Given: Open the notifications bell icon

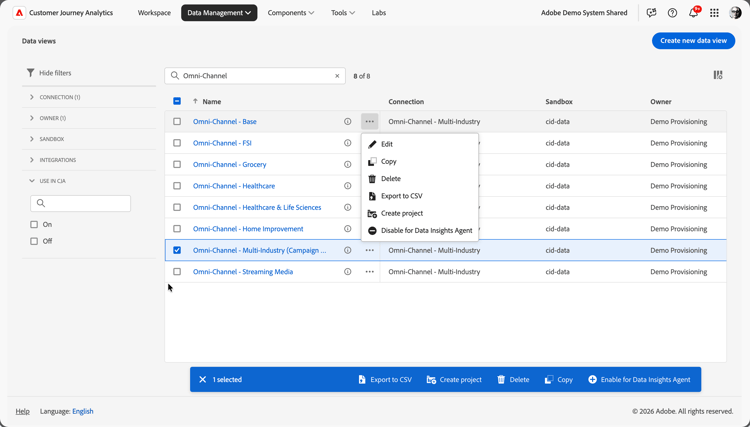Looking at the screenshot, I should 693,13.
